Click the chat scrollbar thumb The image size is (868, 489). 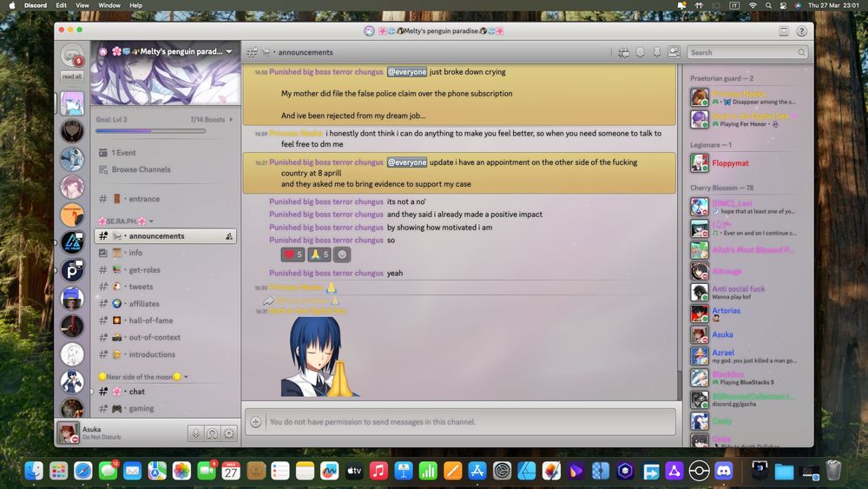coord(680,385)
